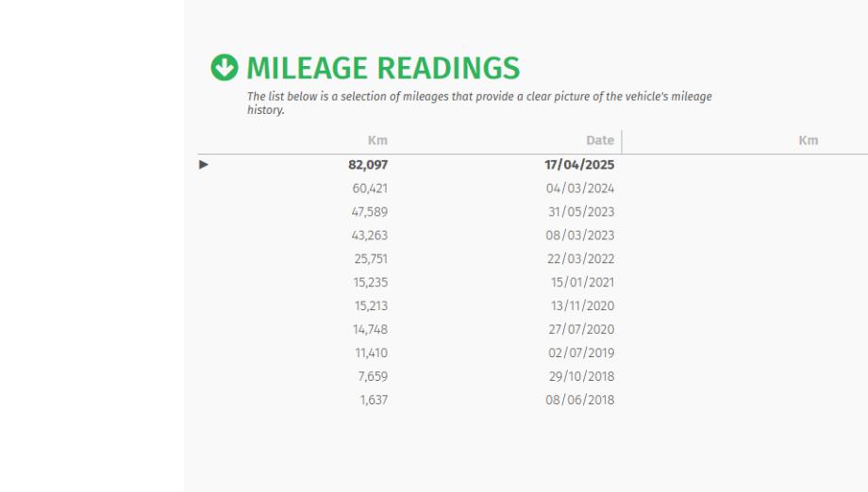Click the 27/07/2020 date cell
Image resolution: width=868 pixels, height=492 pixels.
580,330
